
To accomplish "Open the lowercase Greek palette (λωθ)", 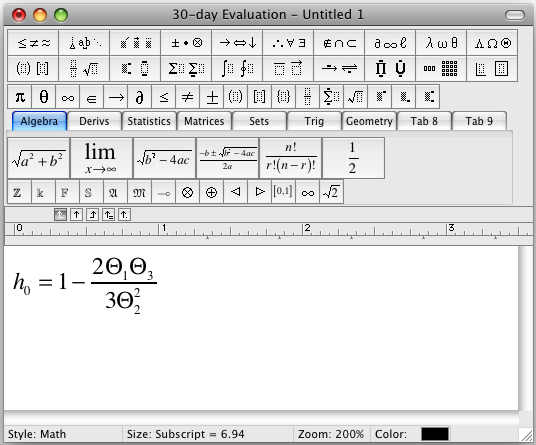I will 441,43.
